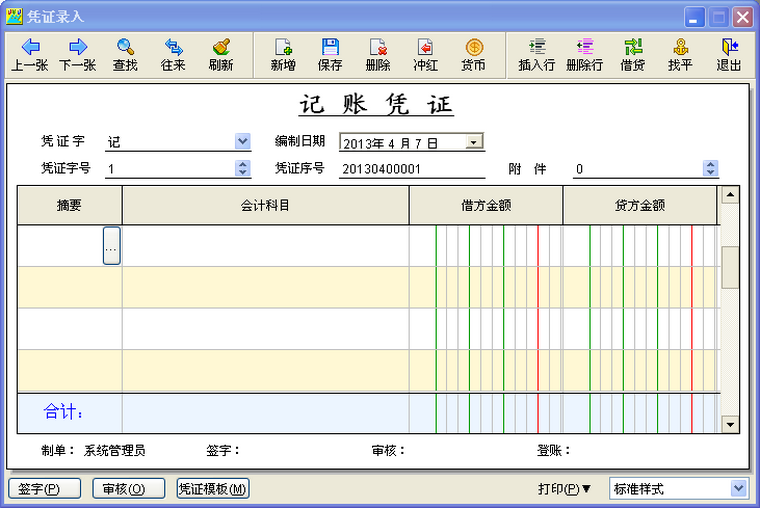Close the 凭证录入 window
This screenshot has width=760, height=508.
tap(742, 17)
